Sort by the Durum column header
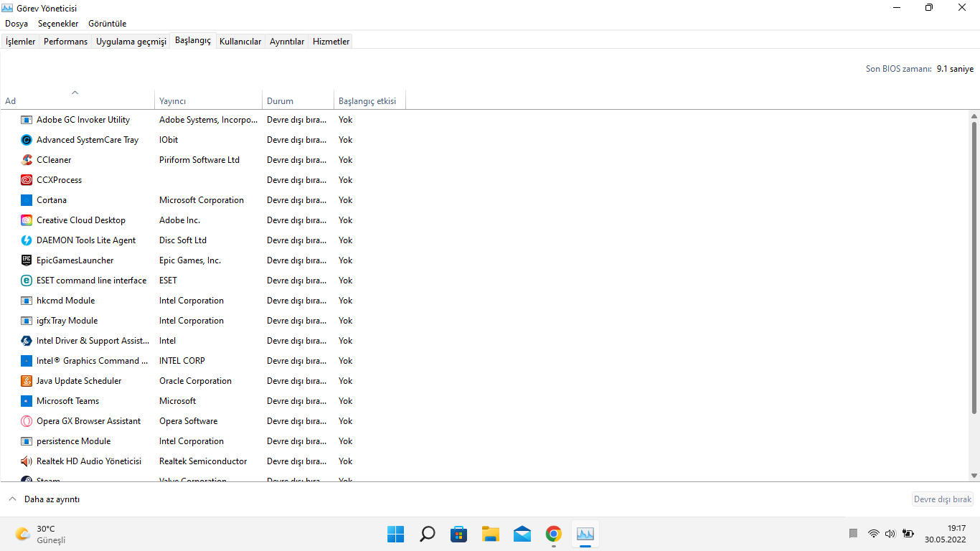 (298, 101)
